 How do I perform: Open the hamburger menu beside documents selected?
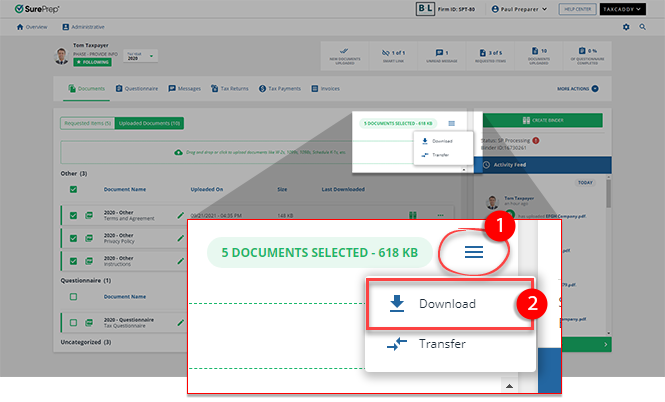[473, 251]
